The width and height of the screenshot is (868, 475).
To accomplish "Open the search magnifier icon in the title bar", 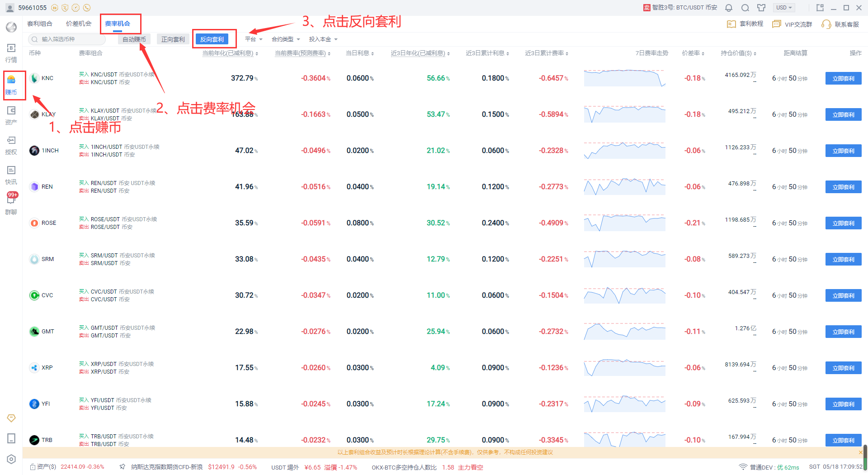I will pos(745,8).
